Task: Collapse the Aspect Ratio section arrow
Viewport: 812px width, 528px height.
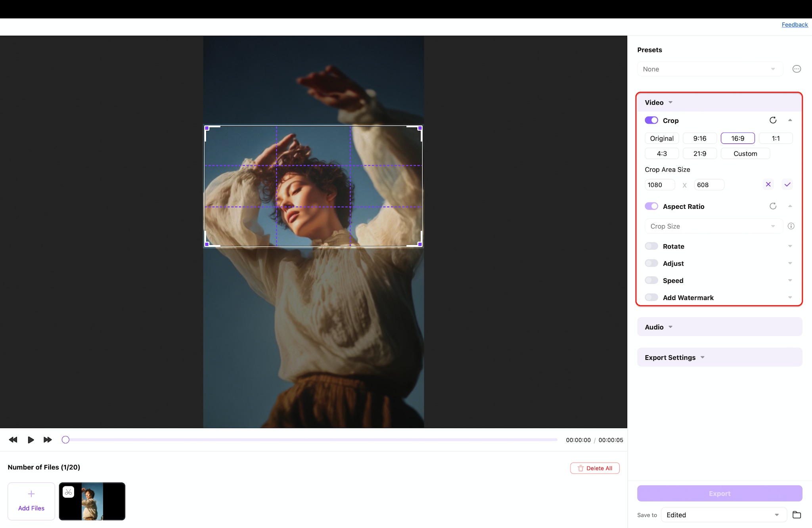Action: click(790, 206)
